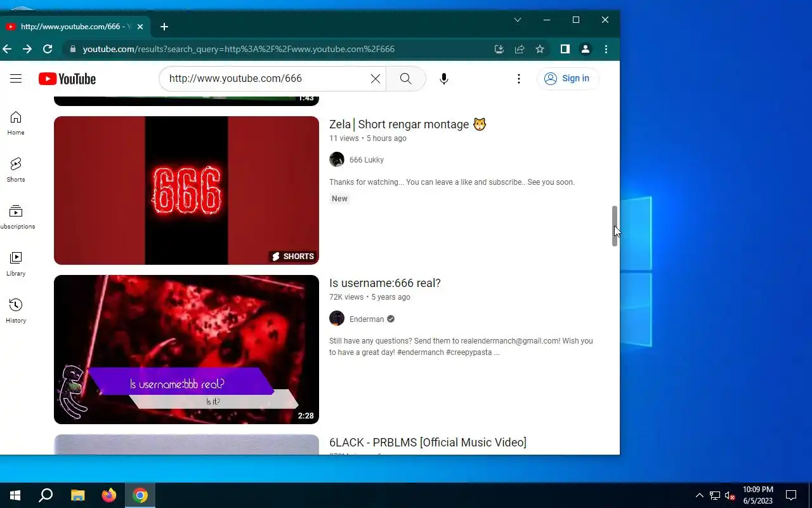Viewport: 812px width, 508px height.
Task: Open the Chrome three-dot menu
Action: [606, 49]
